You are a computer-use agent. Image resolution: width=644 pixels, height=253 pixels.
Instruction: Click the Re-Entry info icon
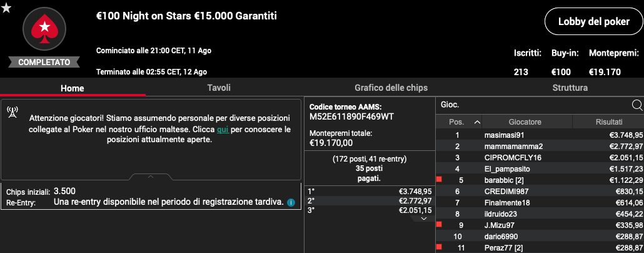[x=291, y=202]
